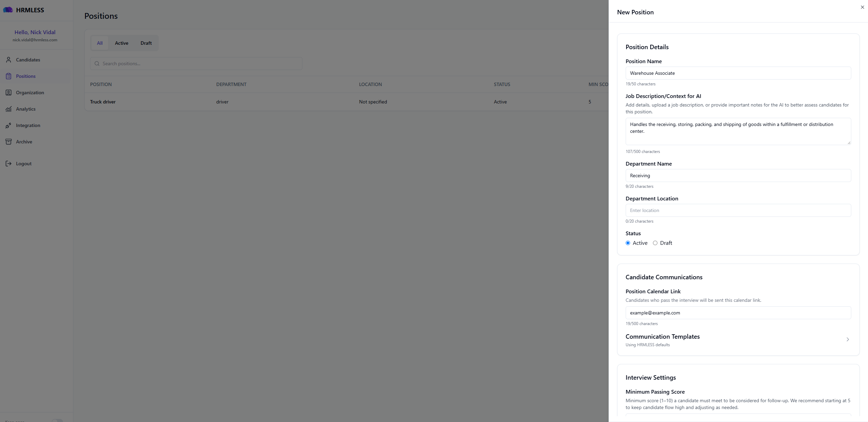Click the Active status cell for Truck driver

pos(500,102)
